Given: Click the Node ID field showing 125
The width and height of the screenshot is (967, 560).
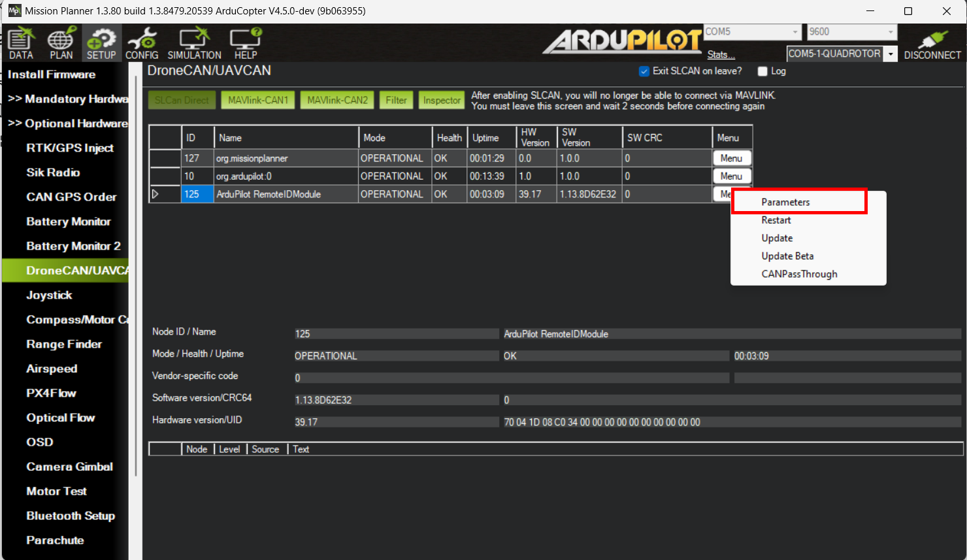Looking at the screenshot, I should tap(397, 334).
